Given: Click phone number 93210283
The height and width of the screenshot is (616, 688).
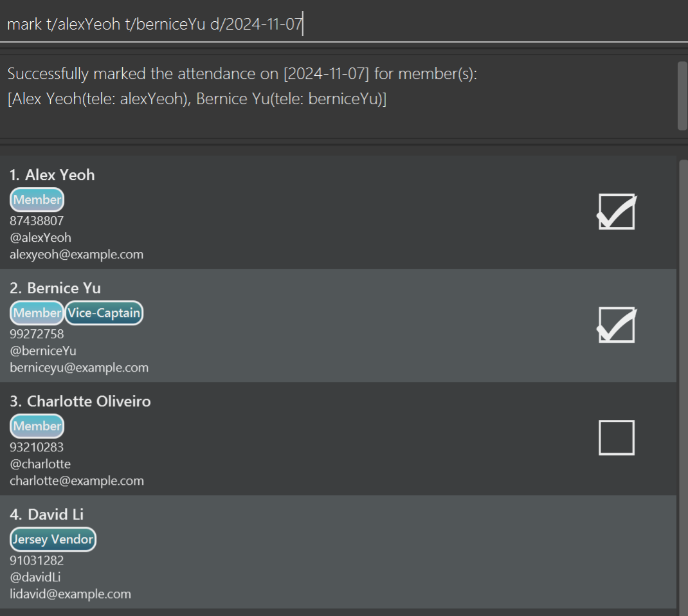Looking at the screenshot, I should click(x=37, y=447).
